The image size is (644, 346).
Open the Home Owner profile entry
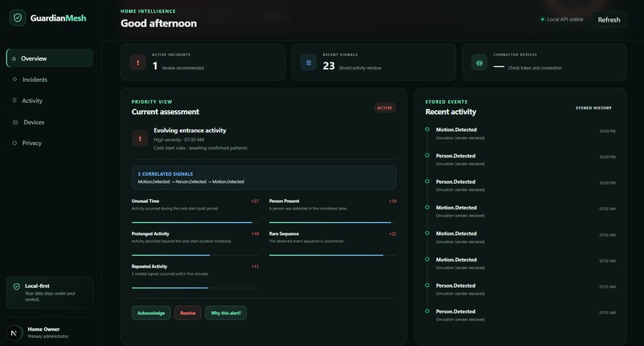pyautogui.click(x=50, y=333)
